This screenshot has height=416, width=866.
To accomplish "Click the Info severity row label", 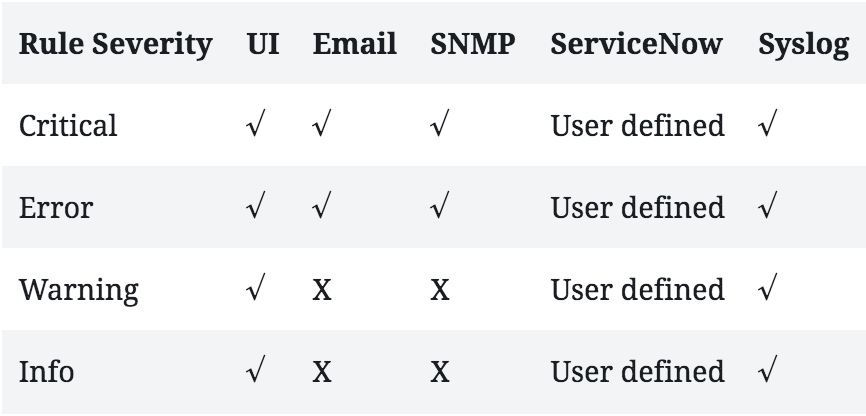I will (46, 372).
